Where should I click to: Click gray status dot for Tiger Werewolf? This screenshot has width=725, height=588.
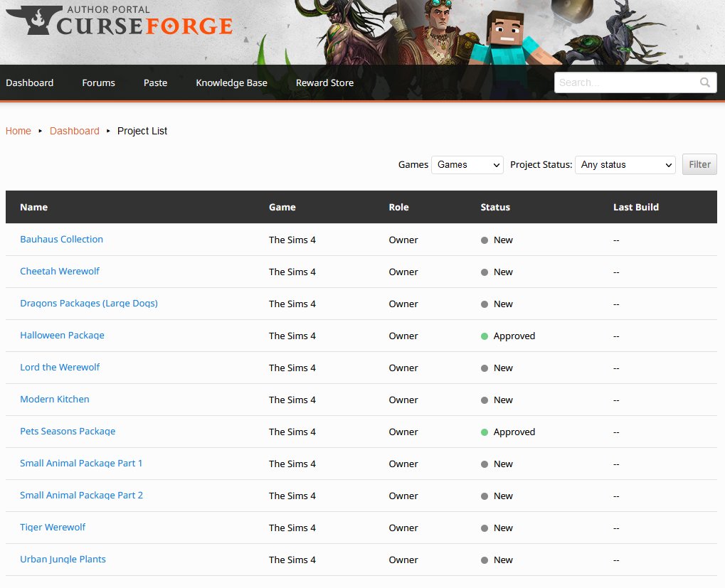[485, 528]
